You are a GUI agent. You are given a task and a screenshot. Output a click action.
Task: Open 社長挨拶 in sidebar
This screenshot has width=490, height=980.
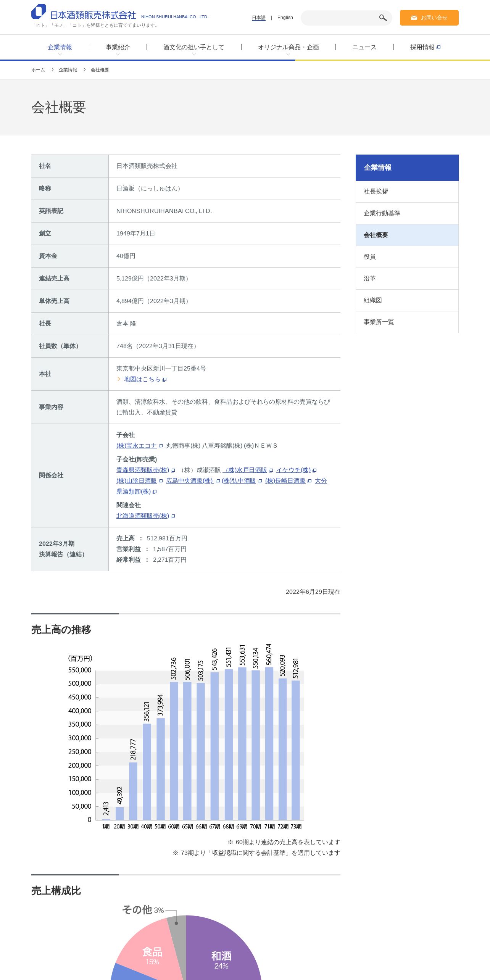407,192
